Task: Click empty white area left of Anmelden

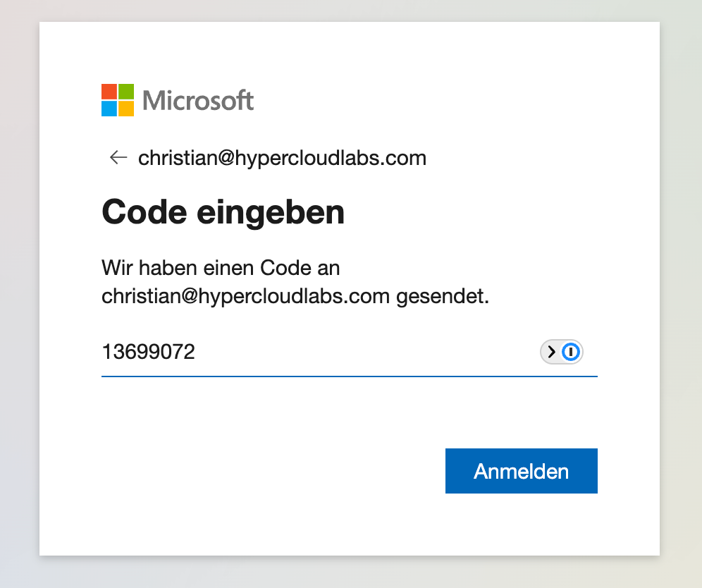Action: [x=268, y=471]
